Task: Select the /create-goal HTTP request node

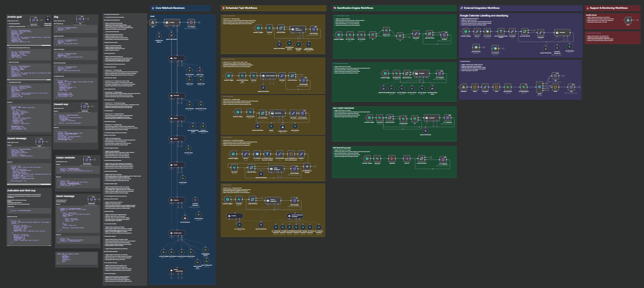Action: tap(34, 20)
